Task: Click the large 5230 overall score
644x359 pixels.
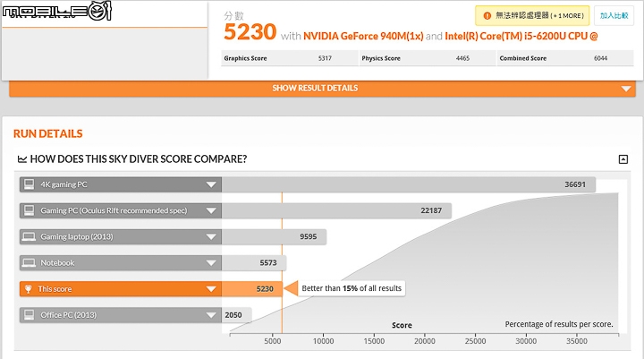Action: [x=250, y=32]
